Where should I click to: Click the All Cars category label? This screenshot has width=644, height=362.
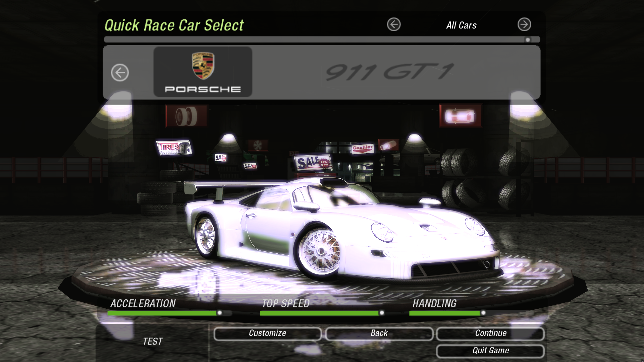click(x=461, y=25)
